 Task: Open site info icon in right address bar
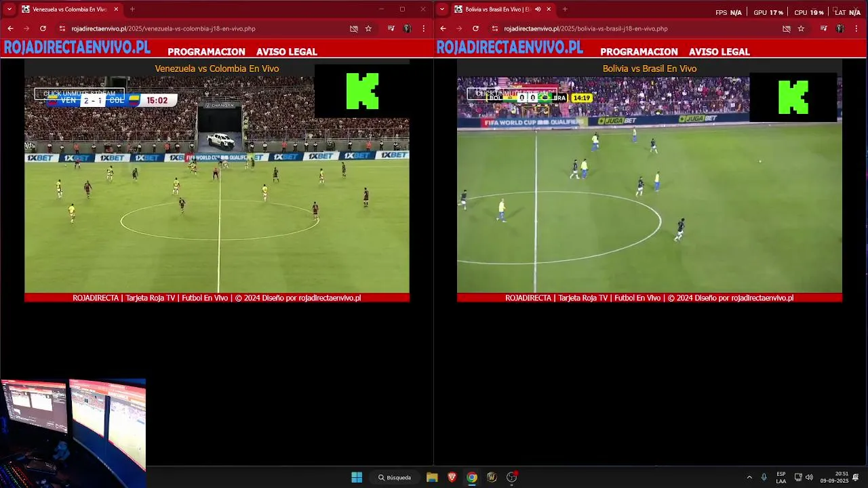point(495,28)
